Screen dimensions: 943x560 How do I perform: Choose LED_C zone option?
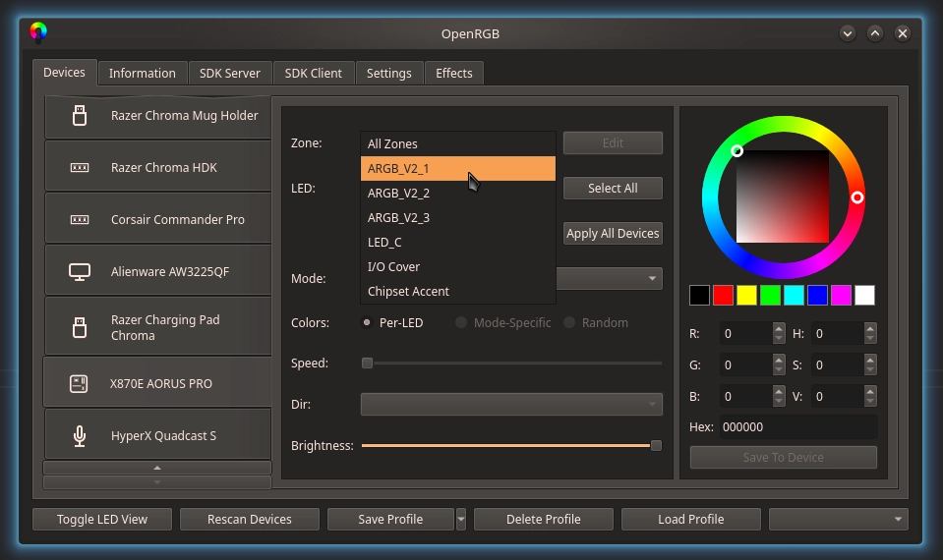click(457, 242)
